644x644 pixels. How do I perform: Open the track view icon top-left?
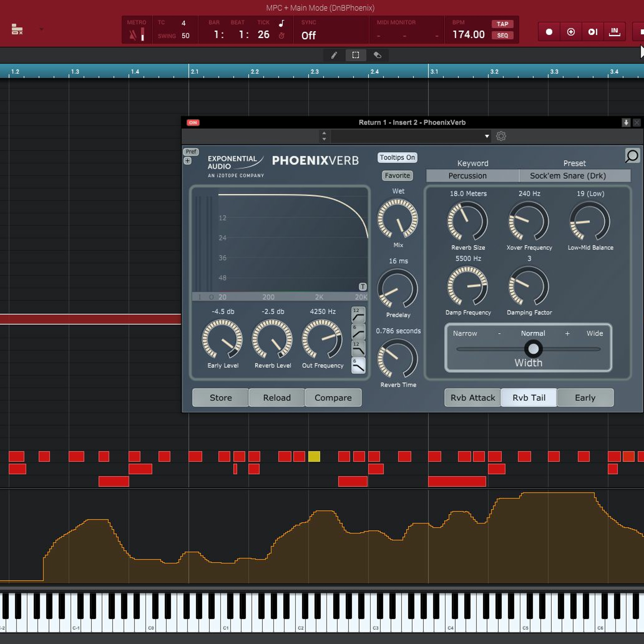(17, 29)
